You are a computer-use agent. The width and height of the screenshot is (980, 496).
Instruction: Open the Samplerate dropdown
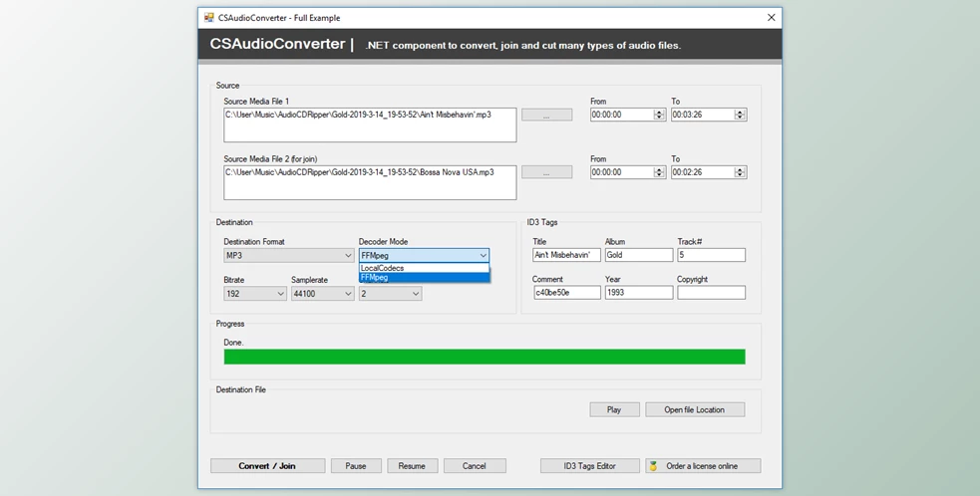pyautogui.click(x=322, y=294)
